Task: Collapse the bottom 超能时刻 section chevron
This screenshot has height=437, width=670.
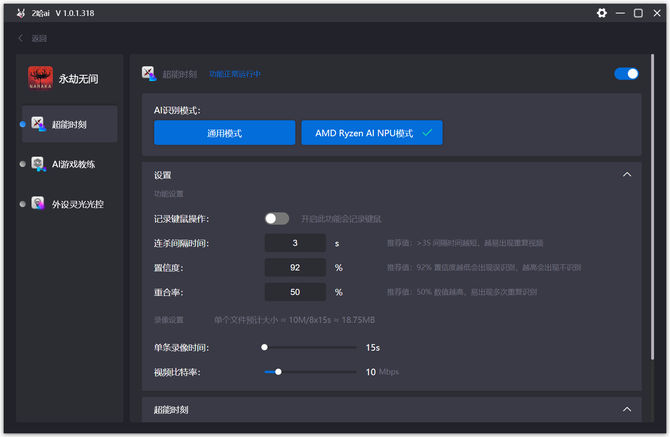Action: [x=627, y=409]
